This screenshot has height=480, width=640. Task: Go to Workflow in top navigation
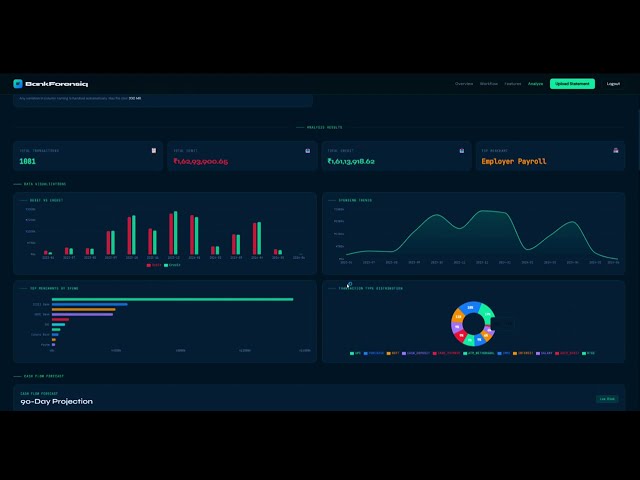click(489, 84)
